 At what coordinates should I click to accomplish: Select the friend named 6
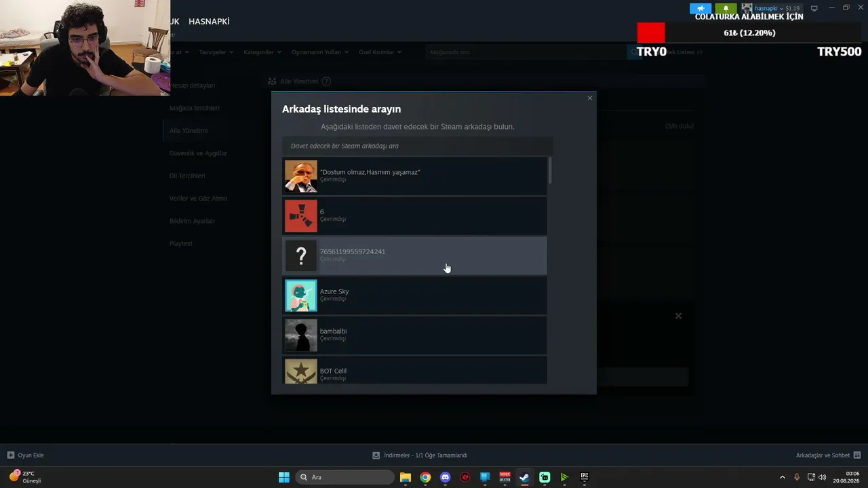click(414, 216)
